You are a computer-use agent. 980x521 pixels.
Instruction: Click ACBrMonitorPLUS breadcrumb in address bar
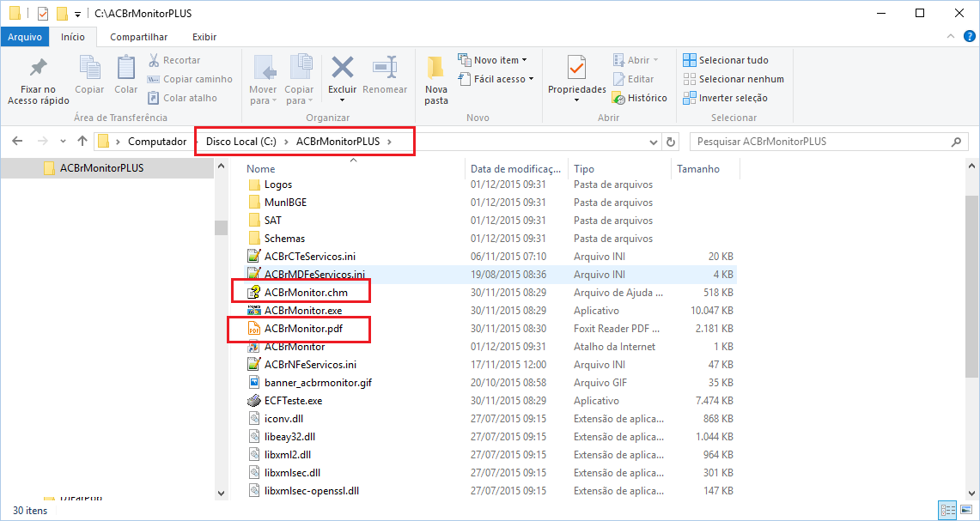[x=338, y=141]
